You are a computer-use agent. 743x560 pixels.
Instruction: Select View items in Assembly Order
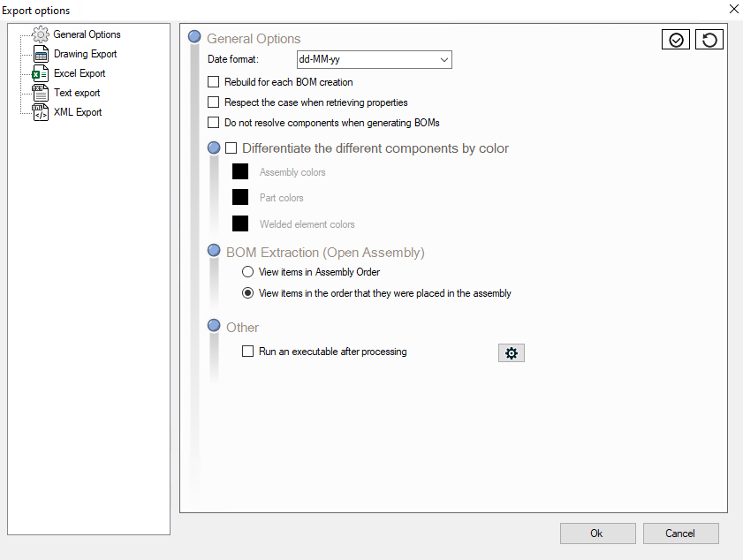point(248,272)
